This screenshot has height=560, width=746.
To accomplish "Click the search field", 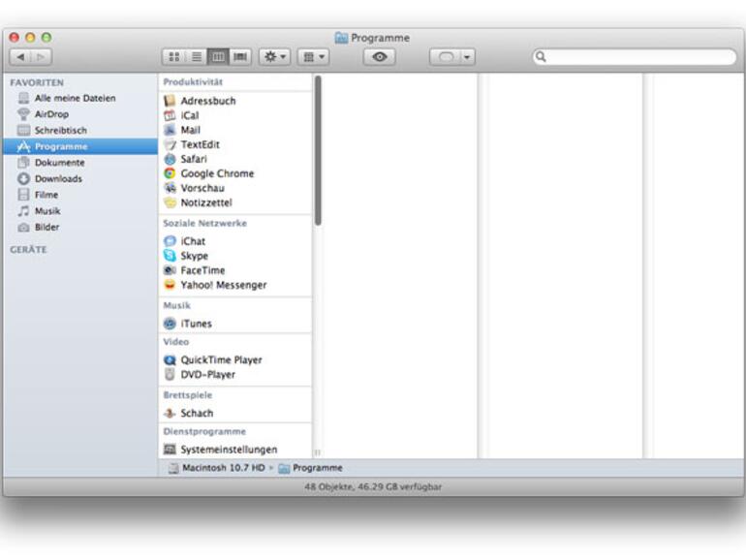I will pyautogui.click(x=635, y=57).
